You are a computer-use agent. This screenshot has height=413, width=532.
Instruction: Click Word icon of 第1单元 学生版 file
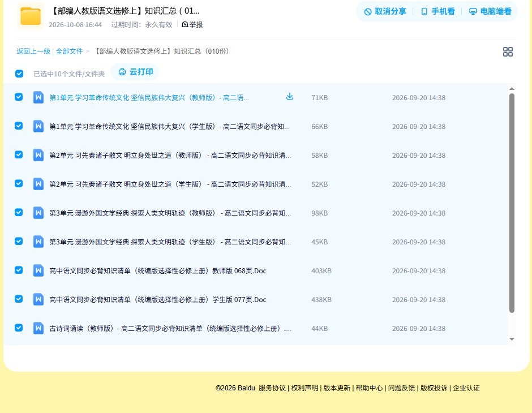coord(38,127)
